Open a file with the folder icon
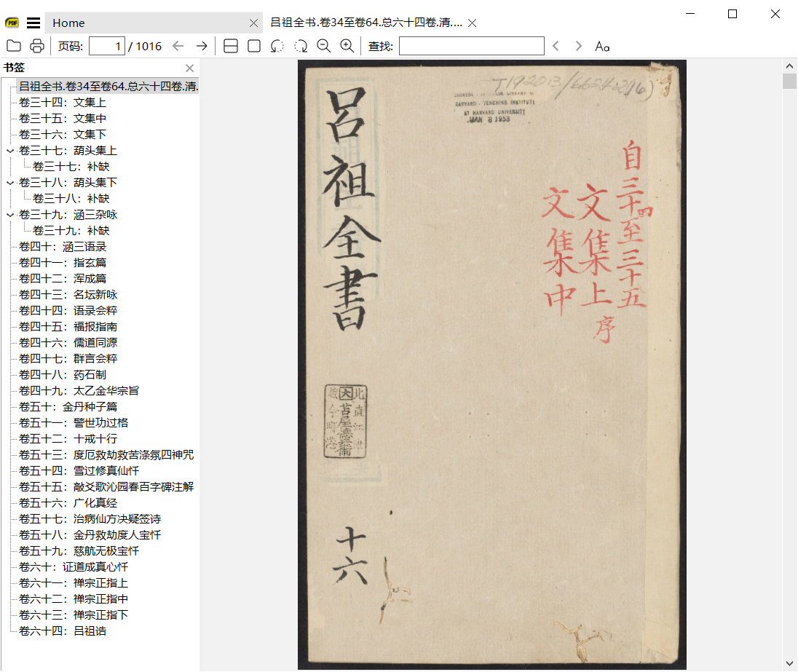798x672 pixels. click(14, 46)
